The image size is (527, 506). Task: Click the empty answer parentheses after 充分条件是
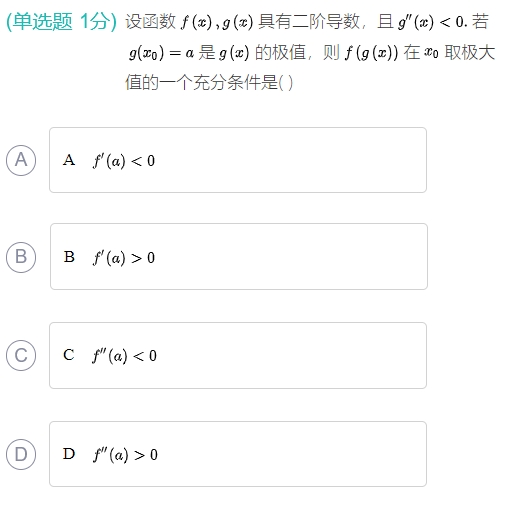[286, 83]
